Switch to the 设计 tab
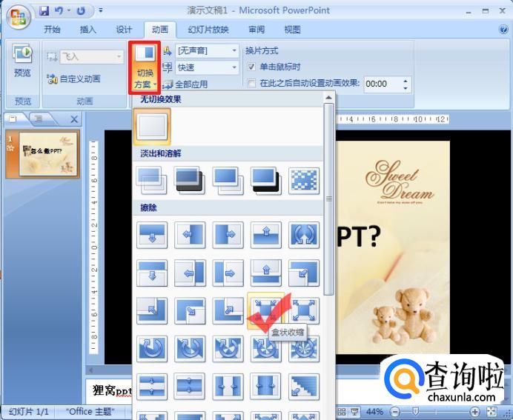This screenshot has width=513, height=420. (x=124, y=30)
